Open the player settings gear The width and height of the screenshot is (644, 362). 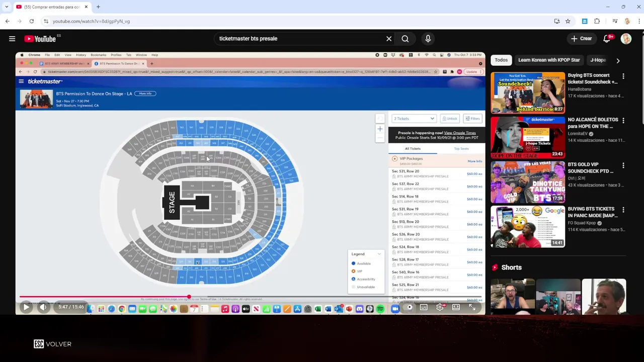pyautogui.click(x=440, y=307)
